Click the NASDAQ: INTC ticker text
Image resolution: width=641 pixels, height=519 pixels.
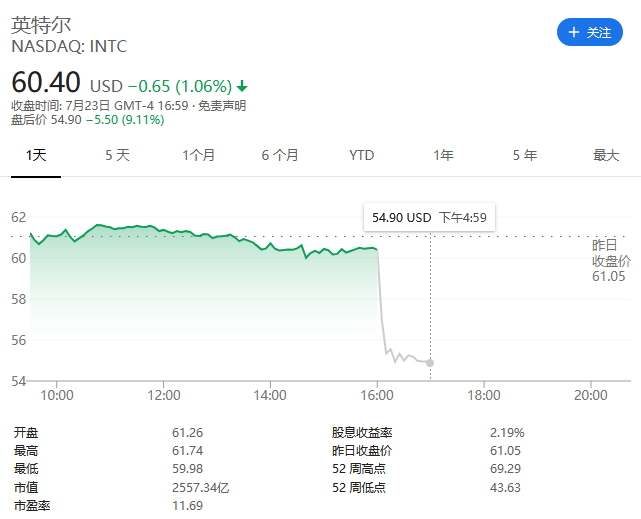tap(69, 46)
